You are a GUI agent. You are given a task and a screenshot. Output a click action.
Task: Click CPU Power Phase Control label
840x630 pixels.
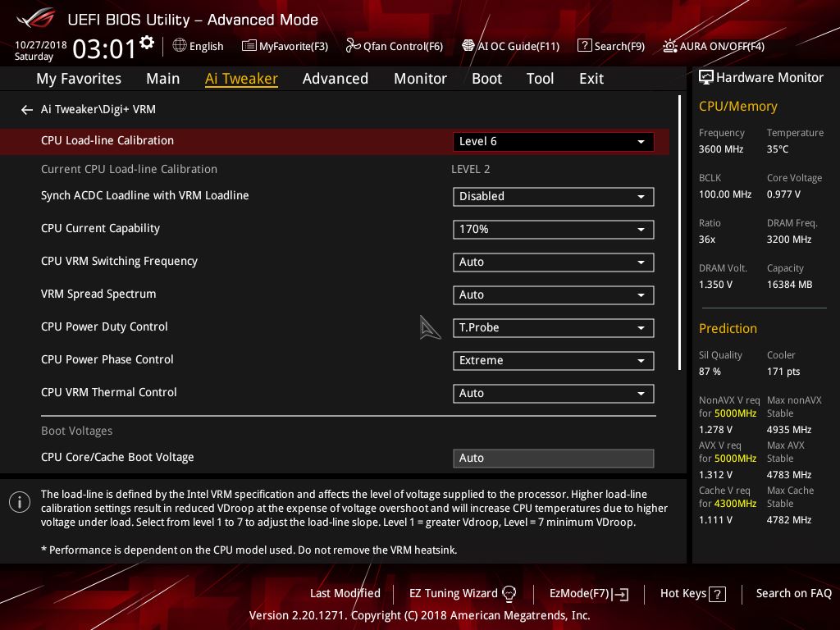(x=107, y=359)
